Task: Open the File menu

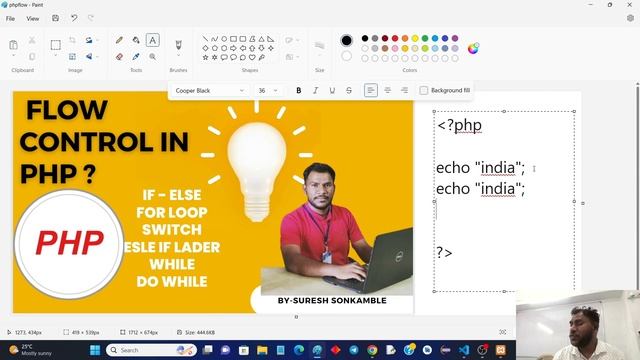Action: pyautogui.click(x=10, y=18)
